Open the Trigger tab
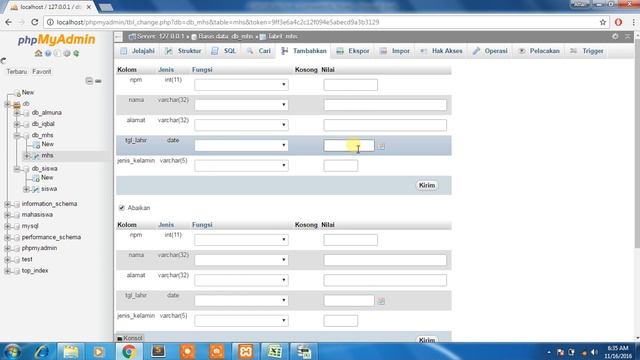 [587, 51]
